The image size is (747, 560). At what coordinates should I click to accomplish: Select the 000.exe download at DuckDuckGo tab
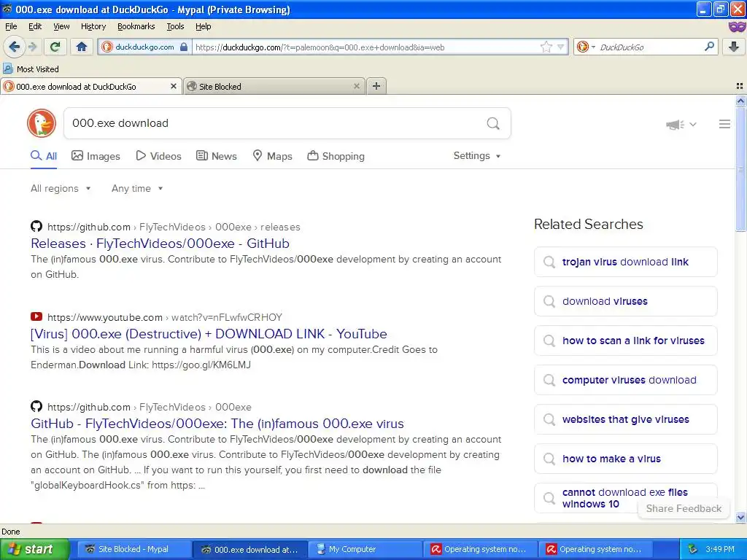point(91,86)
